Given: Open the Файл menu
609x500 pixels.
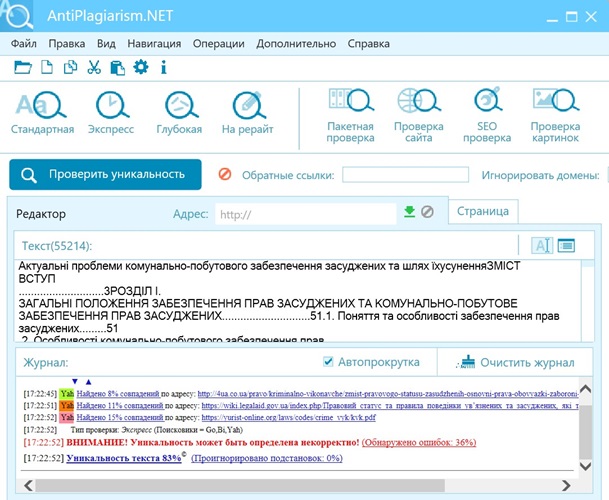Looking at the screenshot, I should (24, 44).
